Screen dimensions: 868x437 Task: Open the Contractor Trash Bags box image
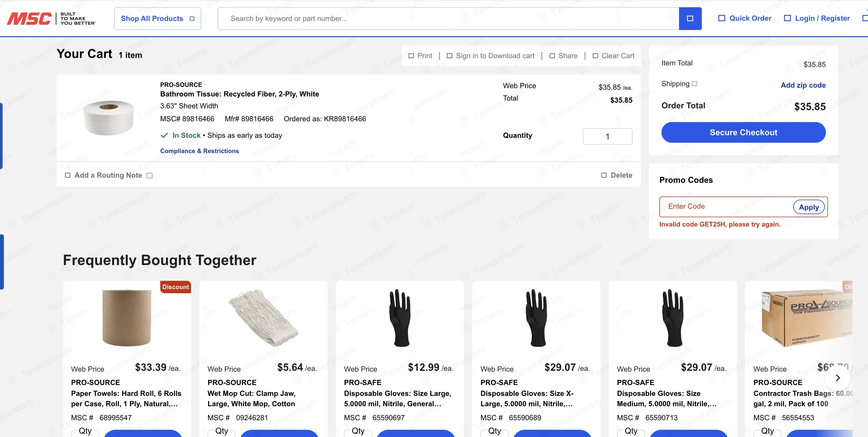(x=807, y=318)
